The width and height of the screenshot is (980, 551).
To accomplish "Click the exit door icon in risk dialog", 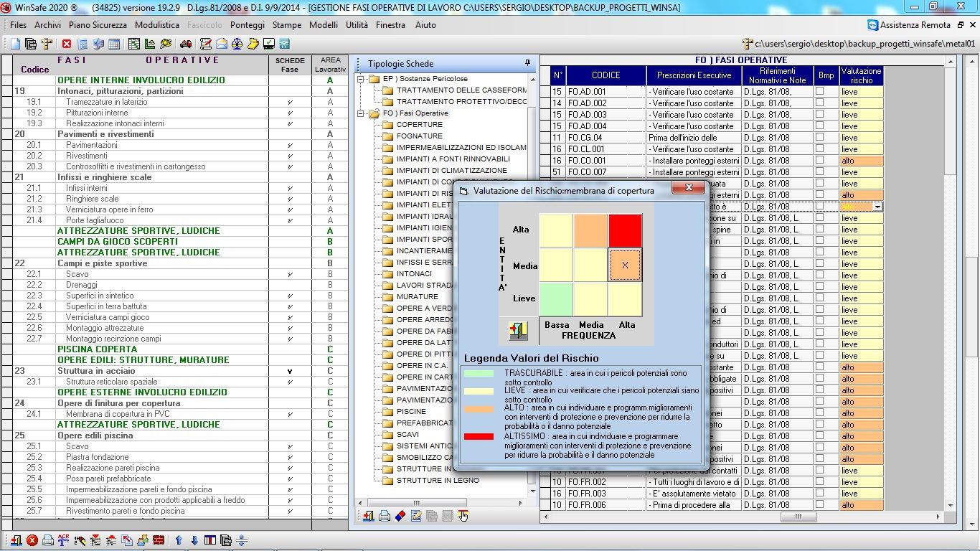I will coord(518,331).
